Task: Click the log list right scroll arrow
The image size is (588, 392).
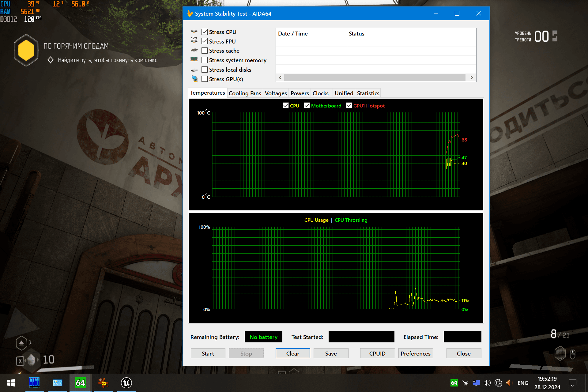Action: pyautogui.click(x=472, y=78)
